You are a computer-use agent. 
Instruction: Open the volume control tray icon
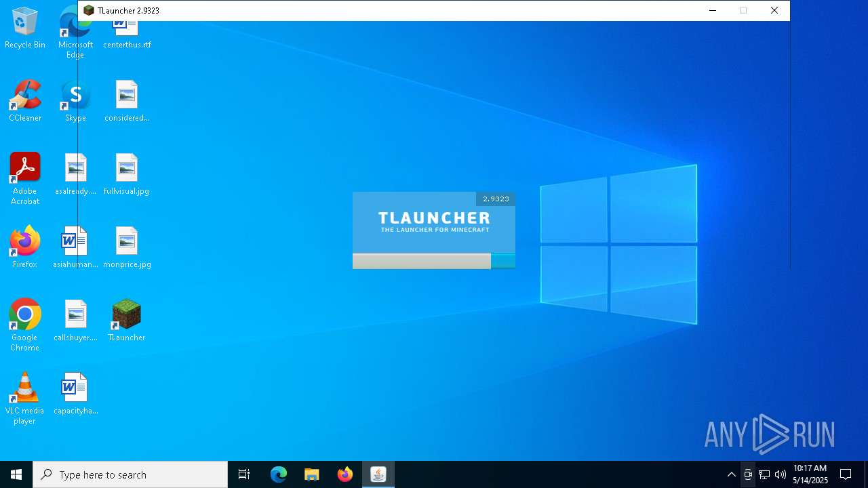[x=781, y=474]
